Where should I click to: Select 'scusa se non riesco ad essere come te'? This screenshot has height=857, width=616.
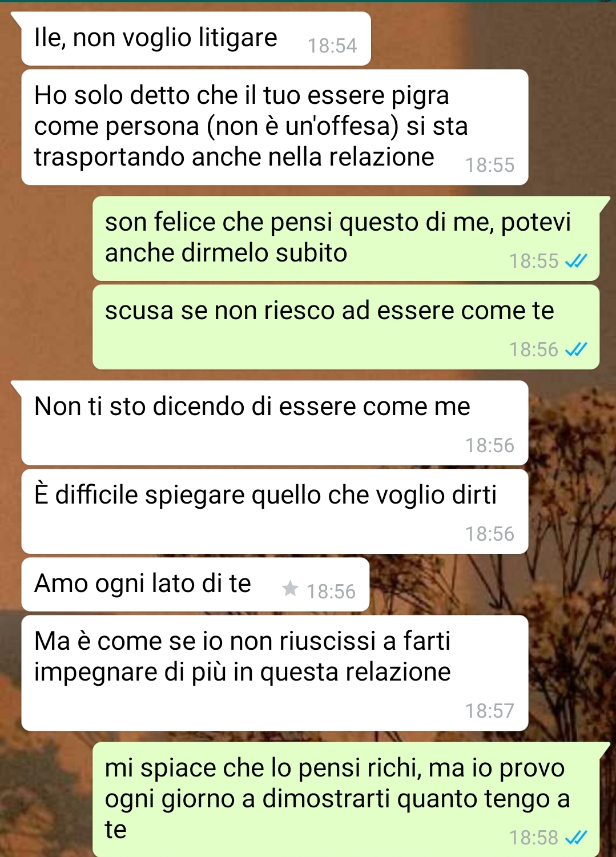[346, 327]
